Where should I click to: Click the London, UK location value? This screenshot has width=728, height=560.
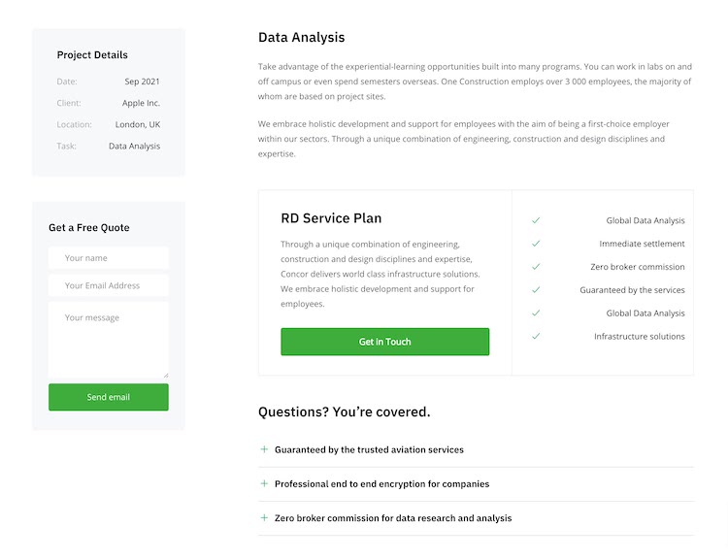click(x=137, y=124)
